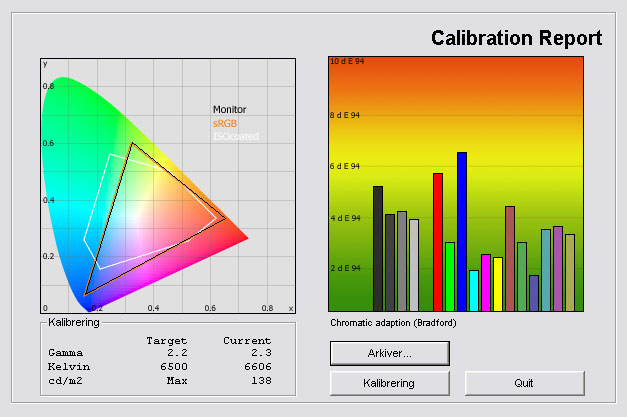Click the cyan deltaE bar
Image resolution: width=627 pixels, height=417 pixels.
coord(474,291)
